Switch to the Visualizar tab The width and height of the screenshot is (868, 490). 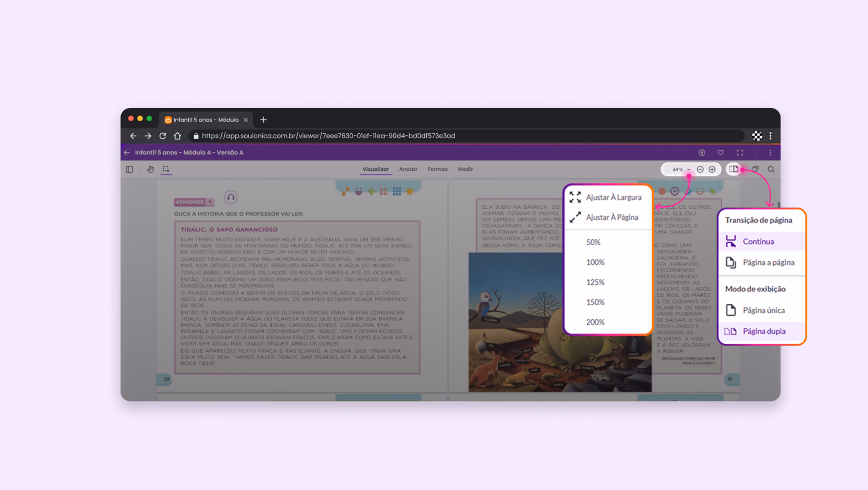[376, 169]
